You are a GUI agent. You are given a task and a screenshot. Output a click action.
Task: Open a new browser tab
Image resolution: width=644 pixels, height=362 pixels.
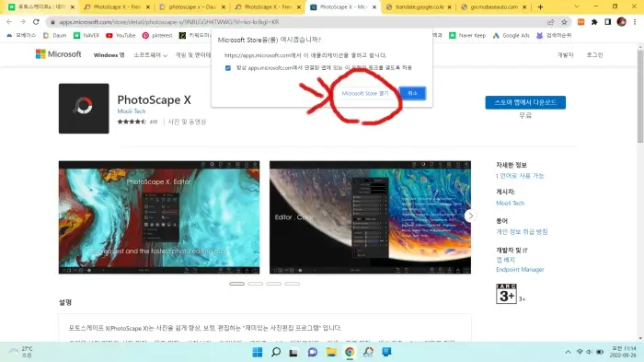click(x=541, y=7)
